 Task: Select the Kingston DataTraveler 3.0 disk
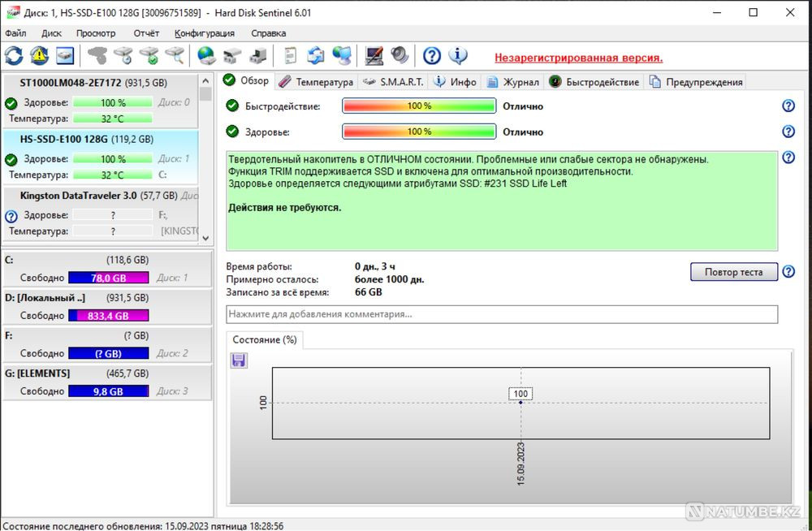[x=101, y=214]
